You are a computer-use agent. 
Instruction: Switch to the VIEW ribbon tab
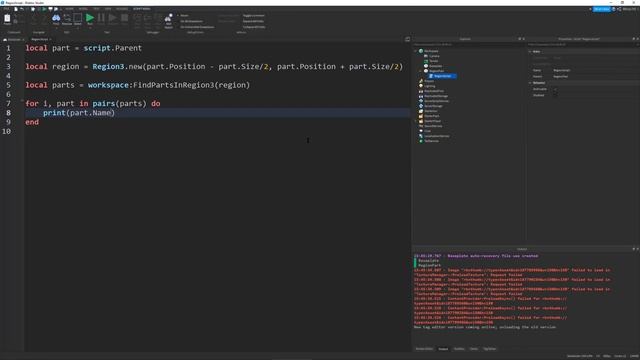point(108,9)
